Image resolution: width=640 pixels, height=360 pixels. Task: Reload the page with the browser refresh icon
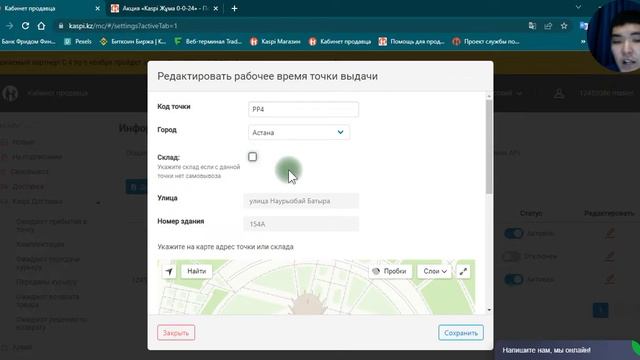click(25, 26)
